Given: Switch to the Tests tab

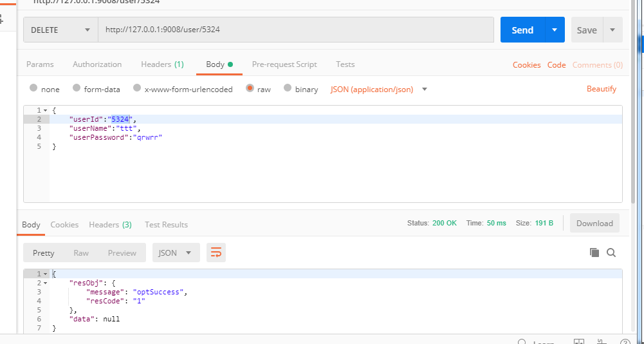Looking at the screenshot, I should [x=345, y=64].
